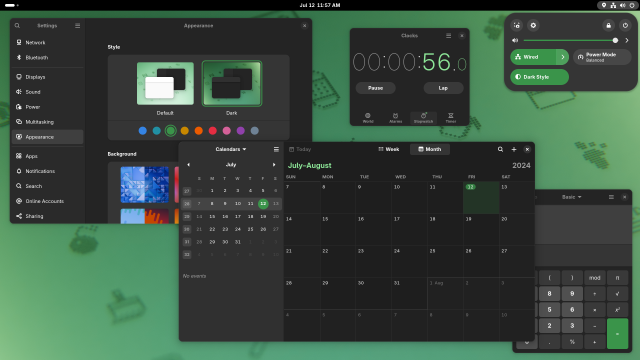Open the Clocks hamburger menu
640x360 pixels.
click(449, 36)
